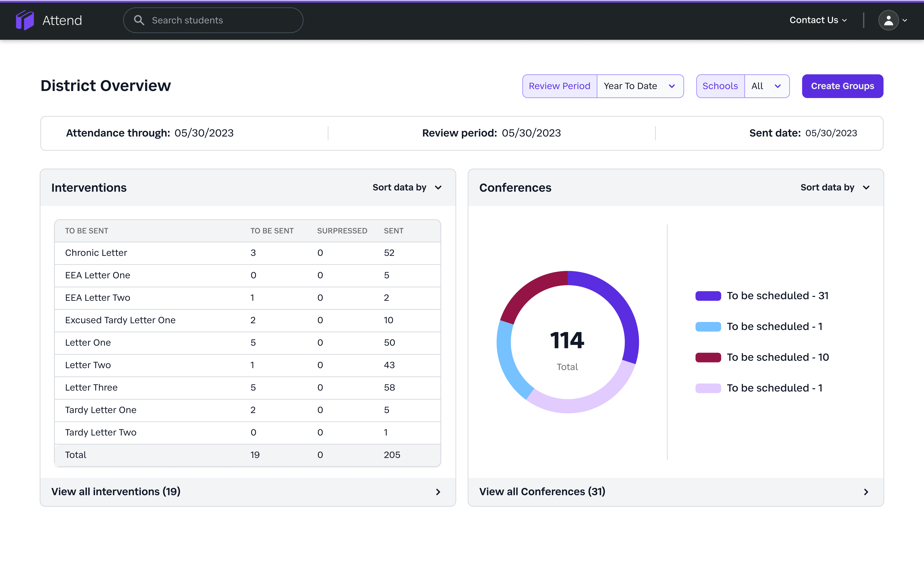Click the SENT column header
The width and height of the screenshot is (924, 567).
(x=393, y=231)
